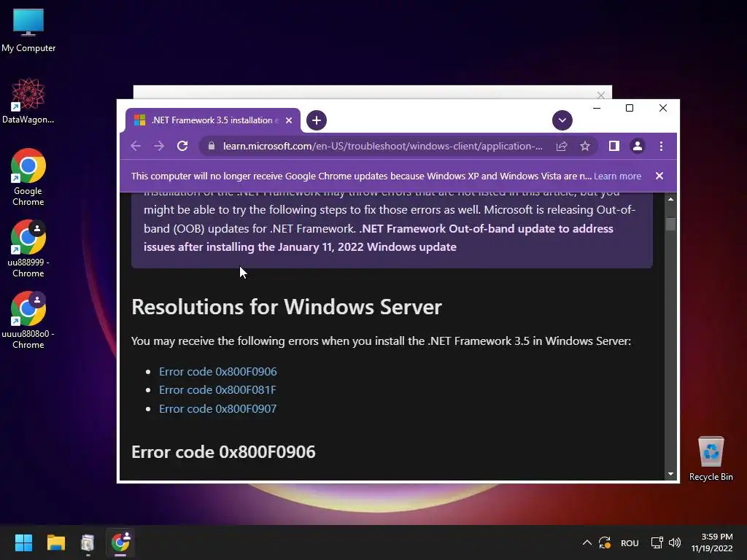Open the Recycle Bin icon

[711, 459]
